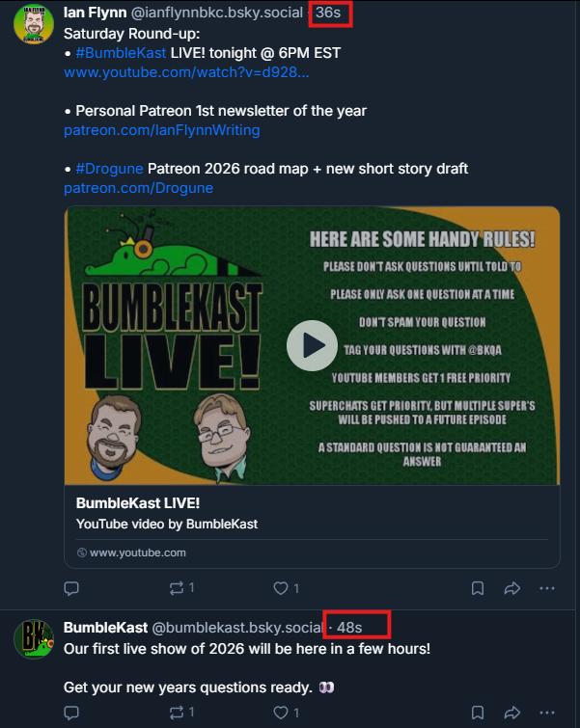The width and height of the screenshot is (580, 728).
Task: Share Ian Flynn's post
Action: (512, 587)
